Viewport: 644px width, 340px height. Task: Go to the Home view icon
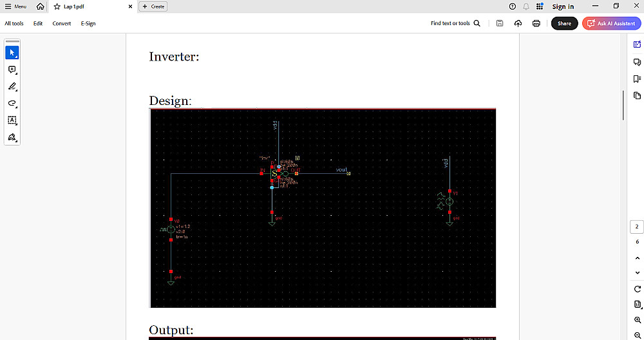pyautogui.click(x=40, y=6)
